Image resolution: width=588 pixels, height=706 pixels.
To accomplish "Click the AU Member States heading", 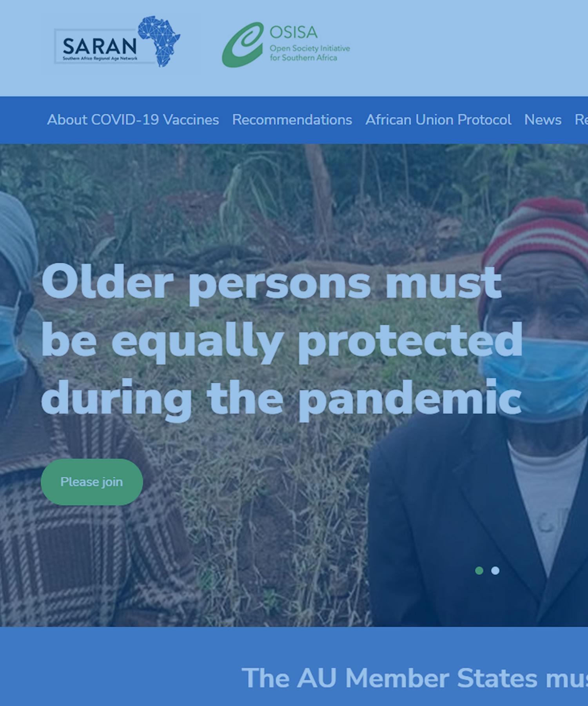I will pos(415,678).
